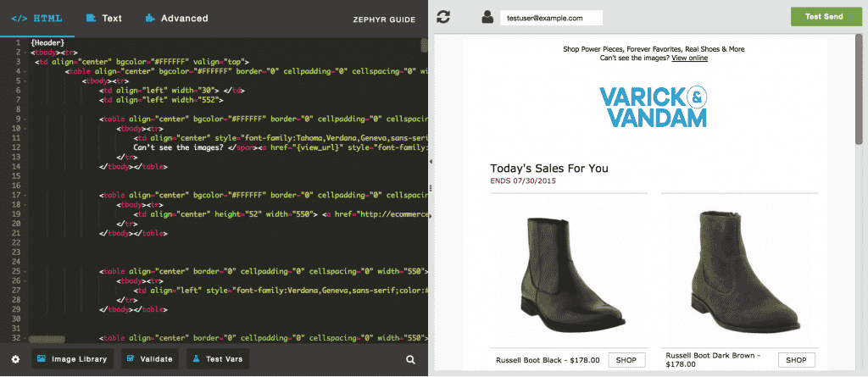Open the Test Vars panel

pyautogui.click(x=218, y=359)
